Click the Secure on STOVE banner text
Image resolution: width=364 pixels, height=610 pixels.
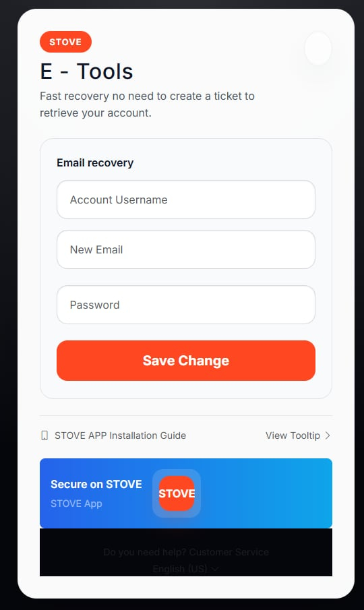(x=96, y=484)
